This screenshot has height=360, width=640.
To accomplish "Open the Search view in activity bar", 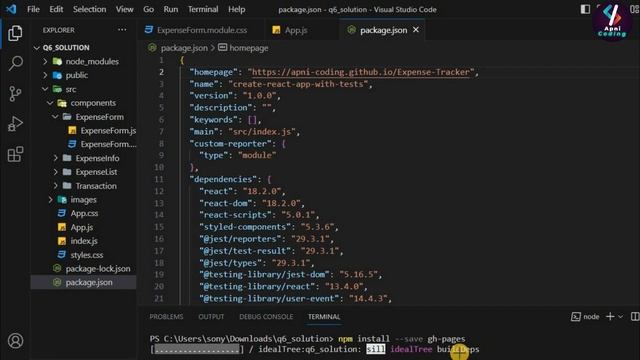I will coord(15,63).
